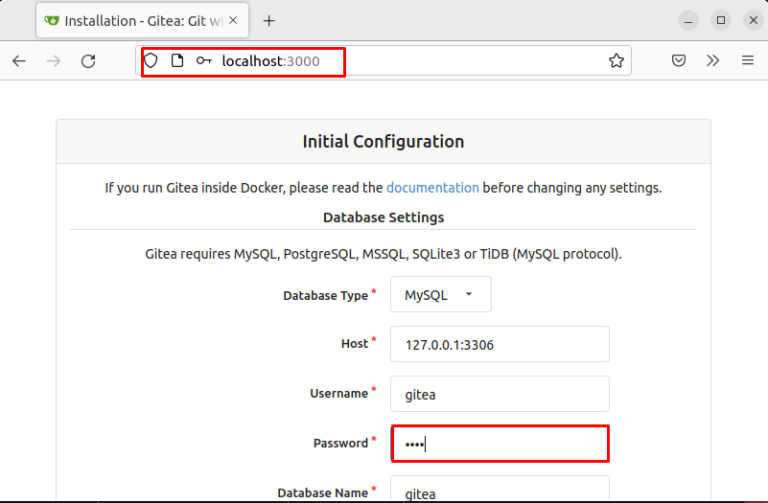Open saved logins key icon
768x503 pixels.
point(204,61)
